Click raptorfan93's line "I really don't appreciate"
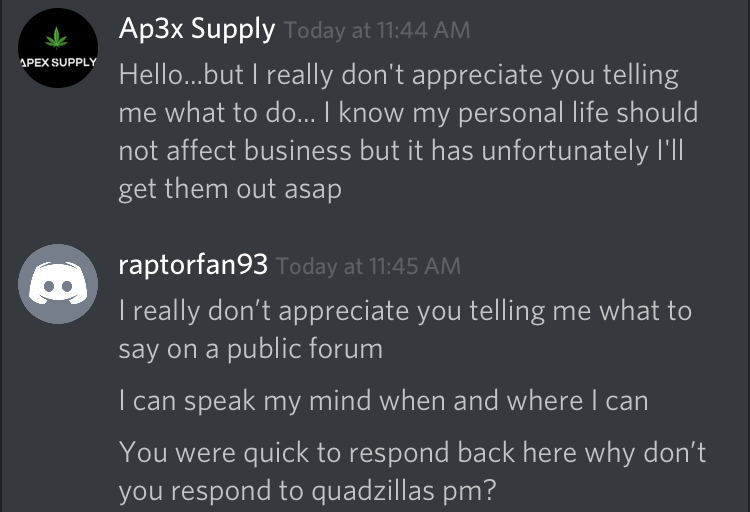Viewport: 750px width, 512px height. coord(405,310)
